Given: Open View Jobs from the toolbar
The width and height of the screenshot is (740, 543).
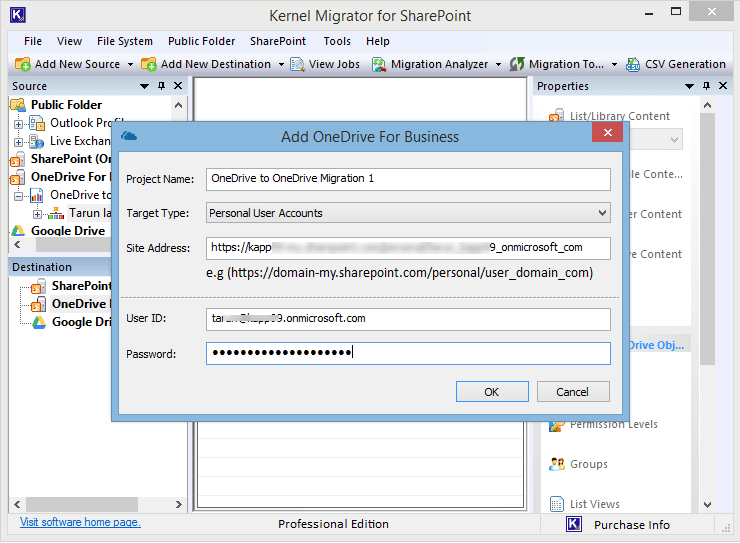Looking at the screenshot, I should point(325,64).
